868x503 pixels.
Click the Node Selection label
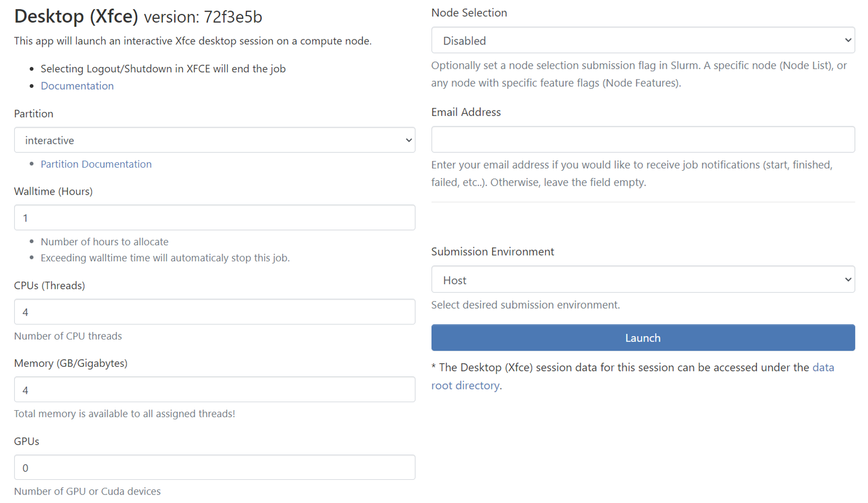pos(469,13)
